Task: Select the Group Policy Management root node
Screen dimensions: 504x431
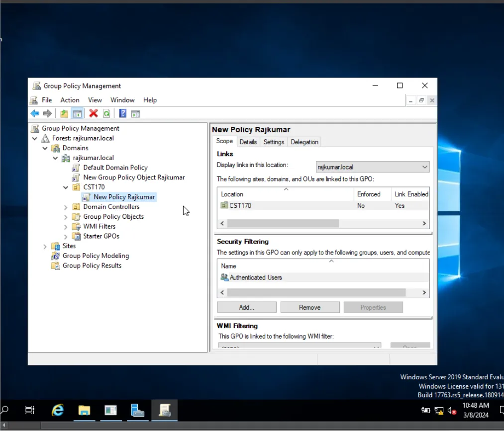Action: pyautogui.click(x=81, y=128)
